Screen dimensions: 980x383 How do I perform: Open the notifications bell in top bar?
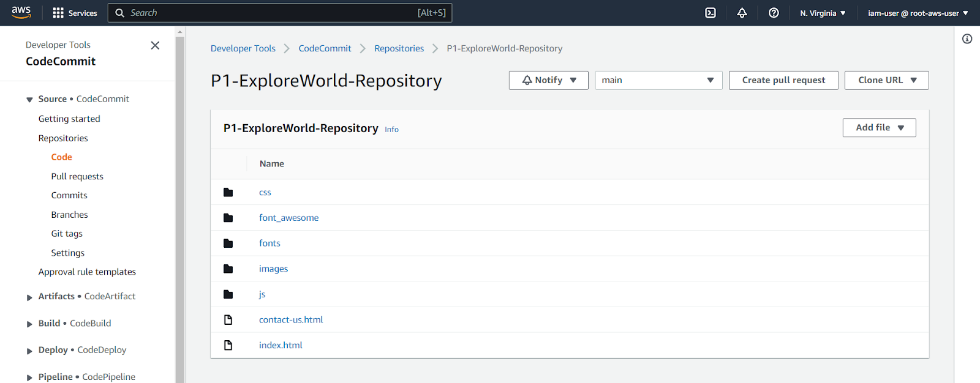[742, 13]
